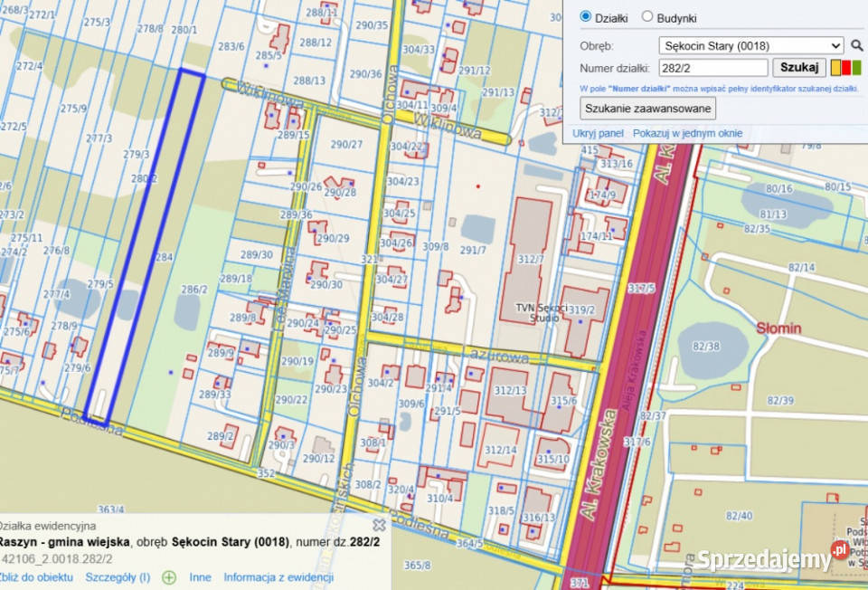
Task: Click the magnifier icon next to Obręb
Action: pos(856,45)
